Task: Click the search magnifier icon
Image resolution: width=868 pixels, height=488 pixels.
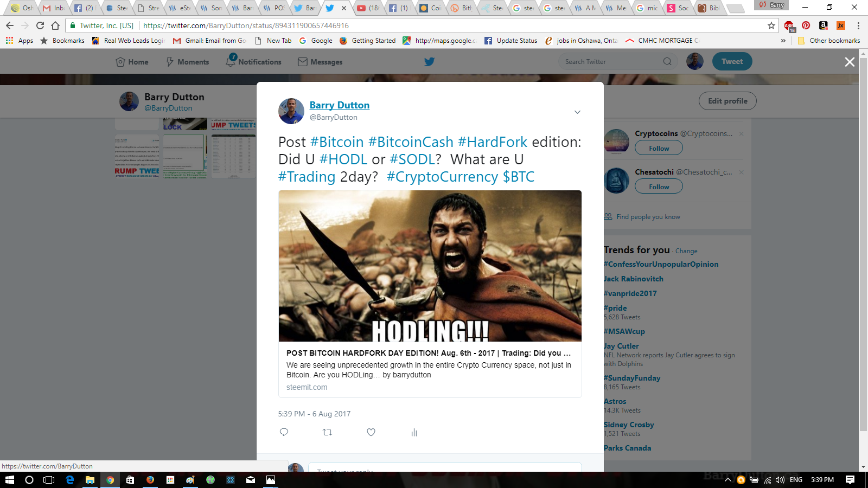Action: pos(667,62)
